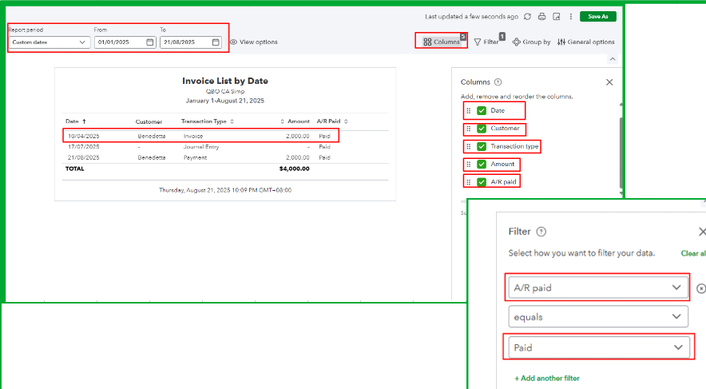Viewport: 706px width, 389px height.
Task: Click the 17/07/2025 date cell
Action: (83, 147)
